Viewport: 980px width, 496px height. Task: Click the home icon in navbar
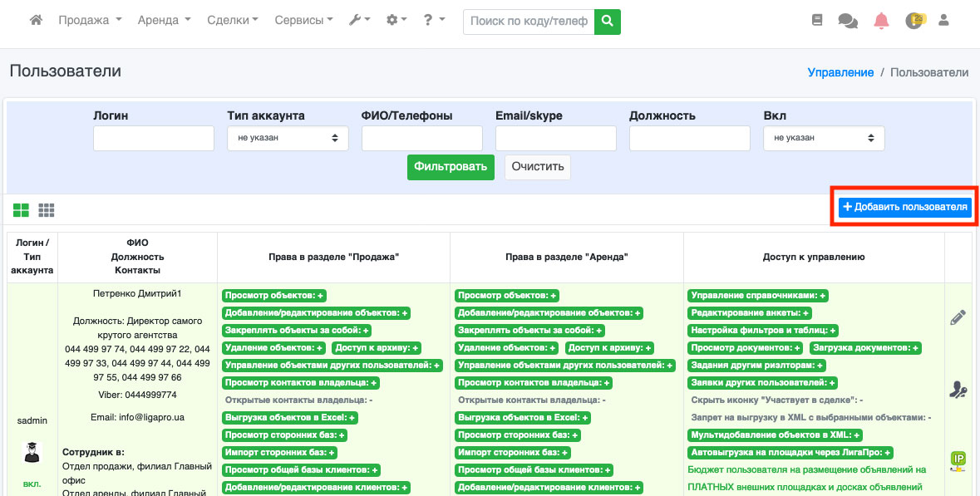(36, 21)
